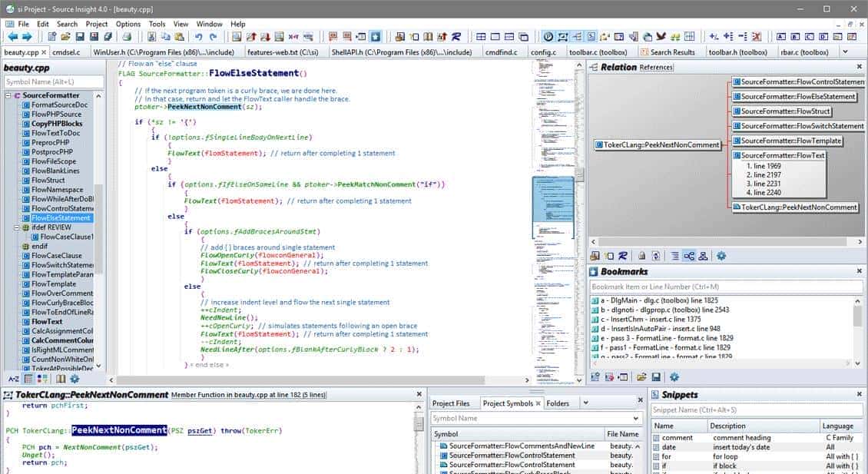The width and height of the screenshot is (868, 474).
Task: Click the Go Back navigation arrow
Action: [x=13, y=37]
